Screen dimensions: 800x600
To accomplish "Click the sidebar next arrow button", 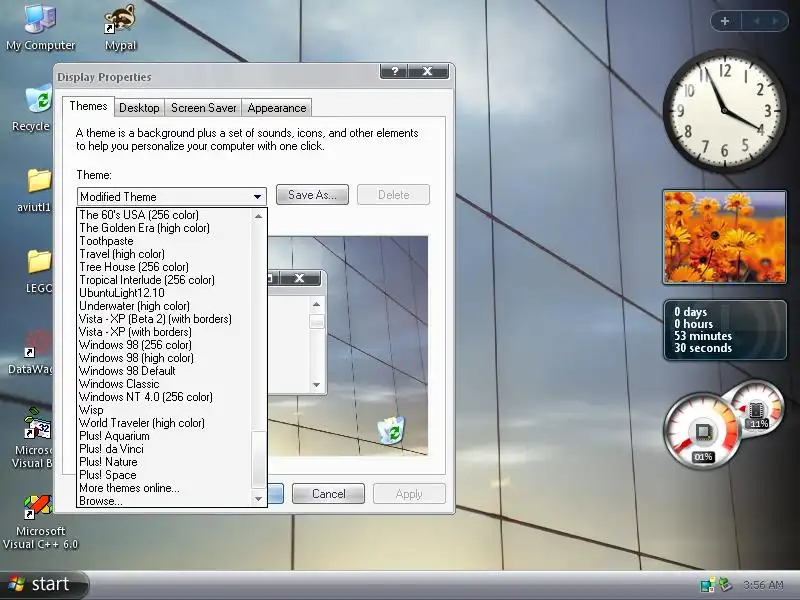I will click(x=776, y=21).
